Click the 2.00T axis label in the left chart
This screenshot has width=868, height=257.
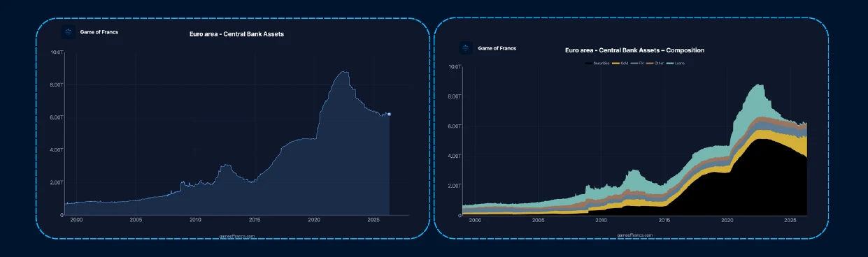[57, 182]
